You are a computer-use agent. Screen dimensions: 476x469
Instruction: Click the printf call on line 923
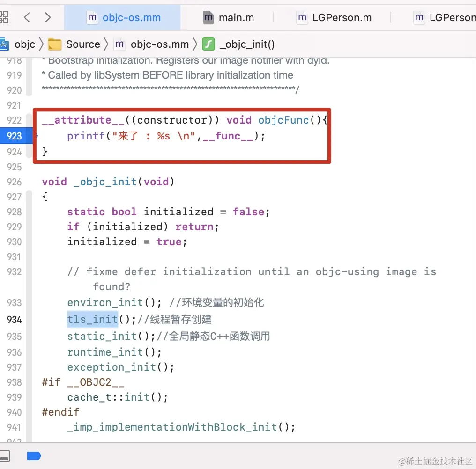pyautogui.click(x=86, y=136)
